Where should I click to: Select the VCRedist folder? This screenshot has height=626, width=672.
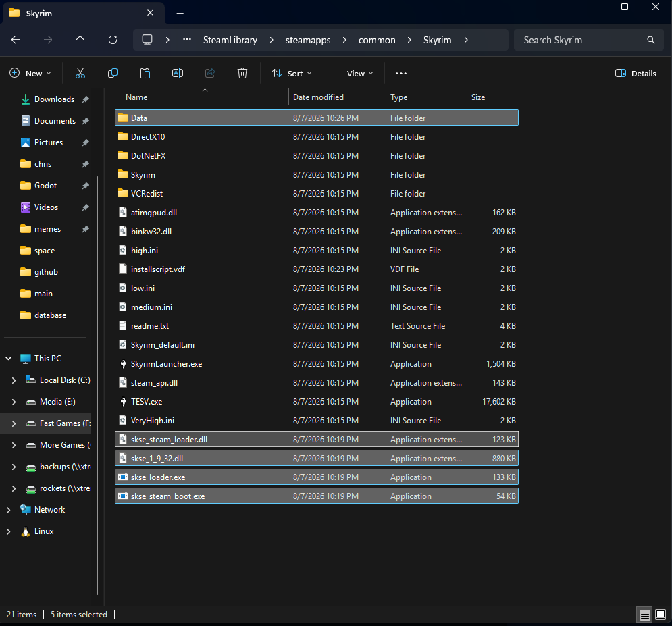[317, 194]
